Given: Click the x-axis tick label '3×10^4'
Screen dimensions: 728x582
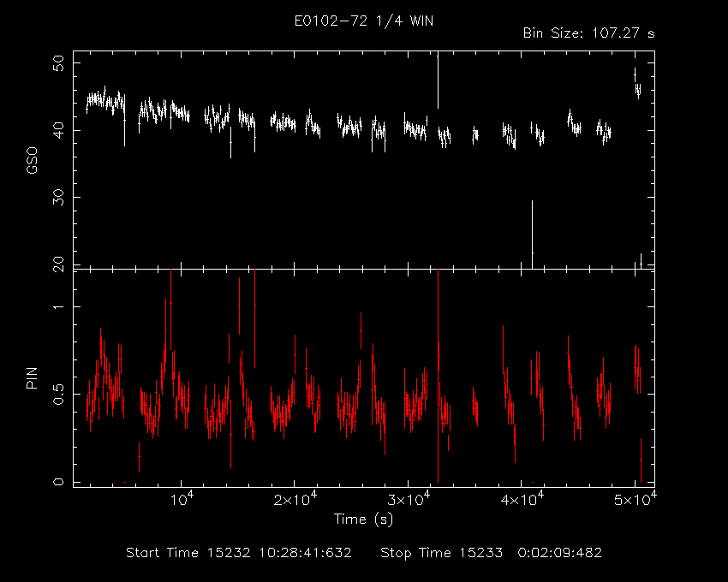Looking at the screenshot, I should tap(409, 498).
